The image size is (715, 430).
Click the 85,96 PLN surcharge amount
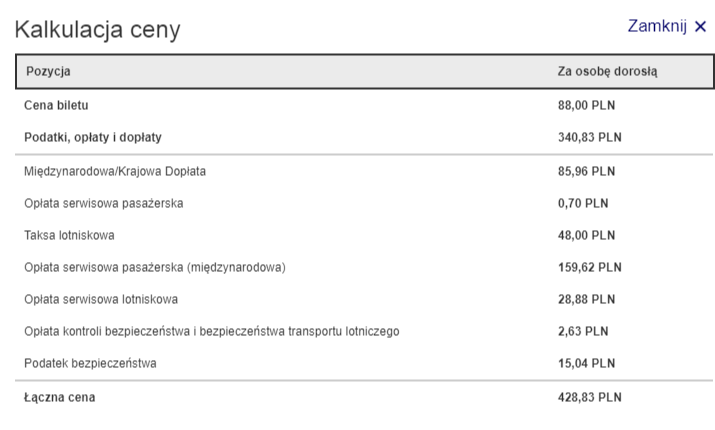click(x=586, y=171)
